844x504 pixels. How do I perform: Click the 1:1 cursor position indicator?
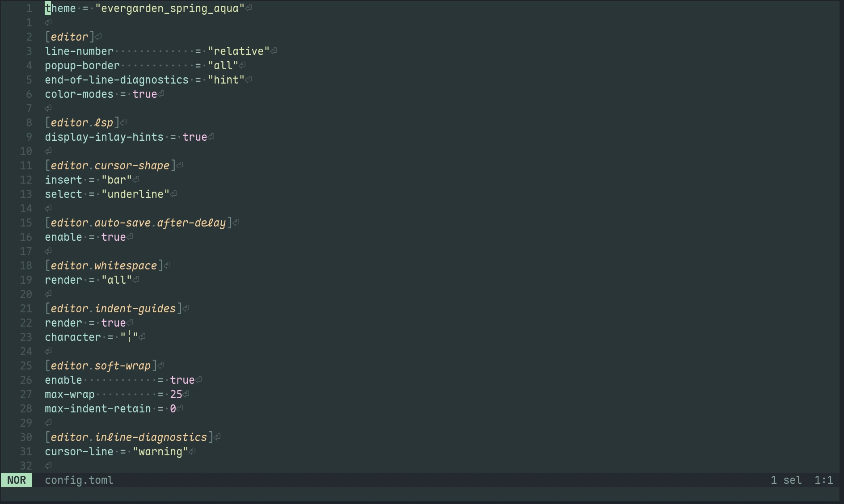coord(823,480)
